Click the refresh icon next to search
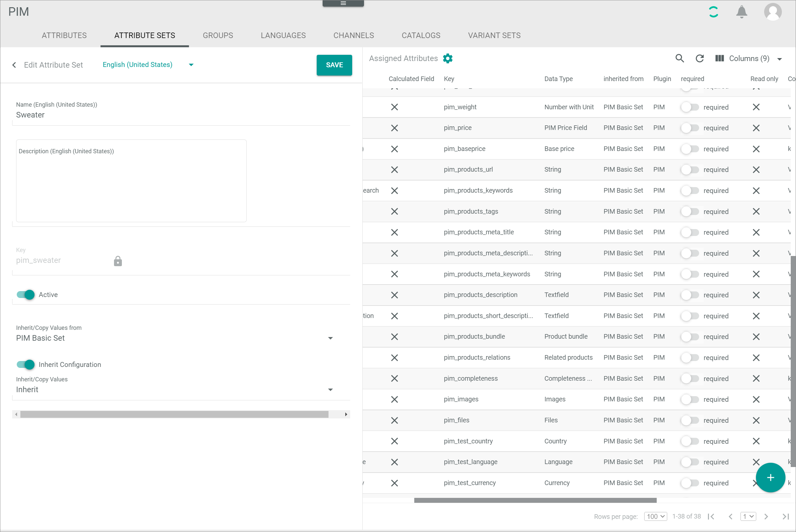The width and height of the screenshot is (796, 532). tap(700, 58)
